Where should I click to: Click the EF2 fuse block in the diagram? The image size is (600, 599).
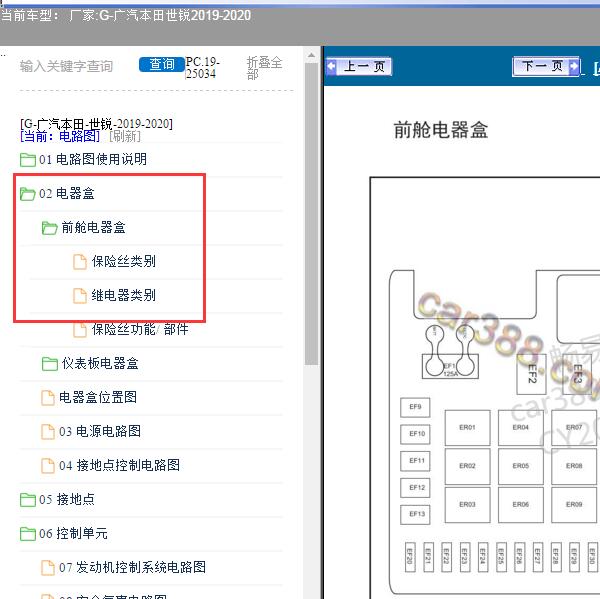pyautogui.click(x=532, y=374)
